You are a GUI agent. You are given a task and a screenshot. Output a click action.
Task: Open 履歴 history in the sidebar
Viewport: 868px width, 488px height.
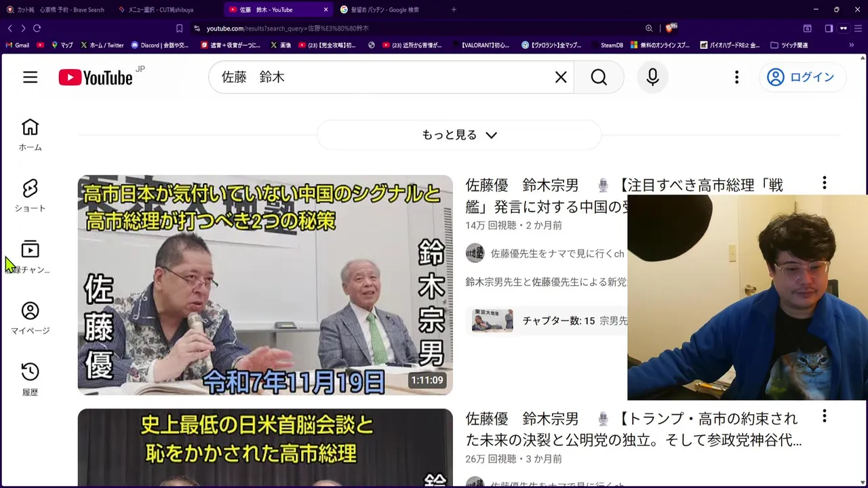tap(30, 380)
